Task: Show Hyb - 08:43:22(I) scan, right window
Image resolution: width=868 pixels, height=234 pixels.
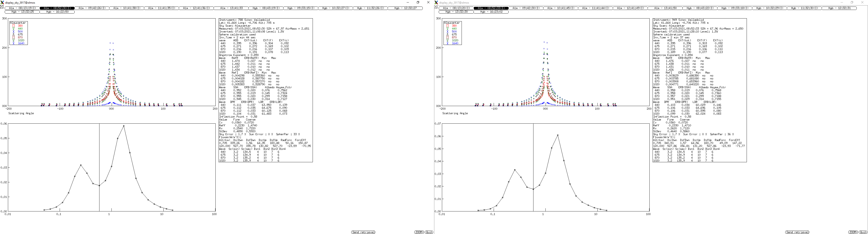Action: (700, 8)
